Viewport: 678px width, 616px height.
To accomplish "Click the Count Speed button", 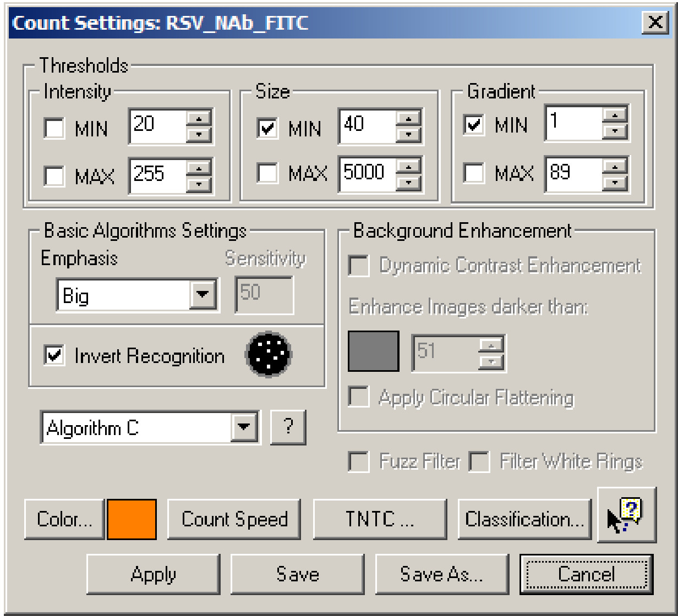I will click(234, 519).
